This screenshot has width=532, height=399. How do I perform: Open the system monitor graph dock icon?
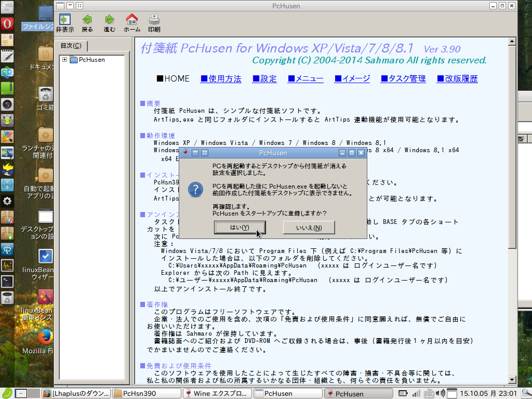click(x=7, y=265)
